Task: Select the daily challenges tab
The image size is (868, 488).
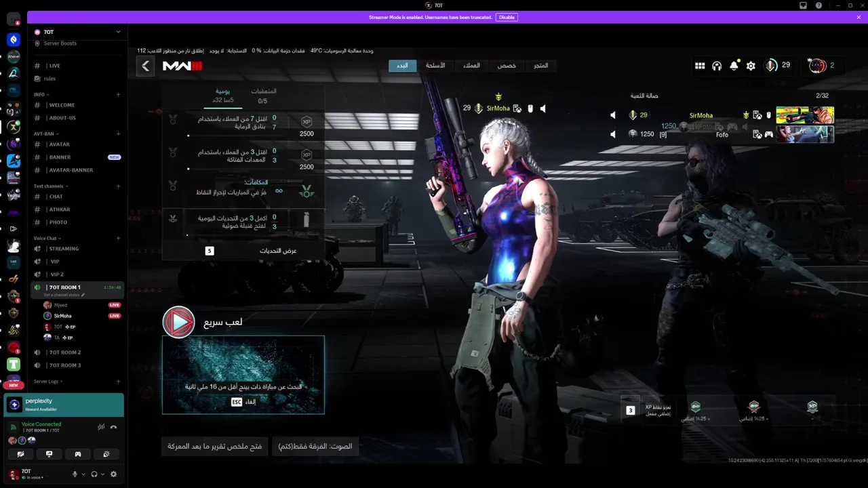Action: pos(223,95)
